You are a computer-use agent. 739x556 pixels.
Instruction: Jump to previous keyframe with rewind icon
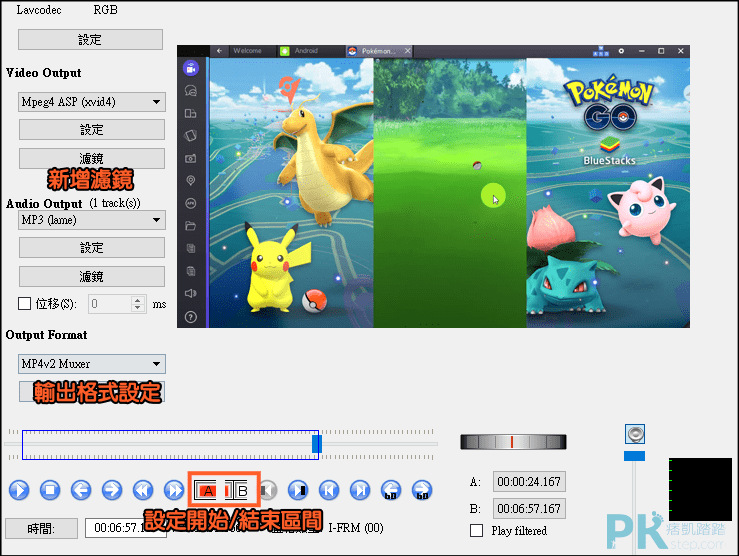143,490
